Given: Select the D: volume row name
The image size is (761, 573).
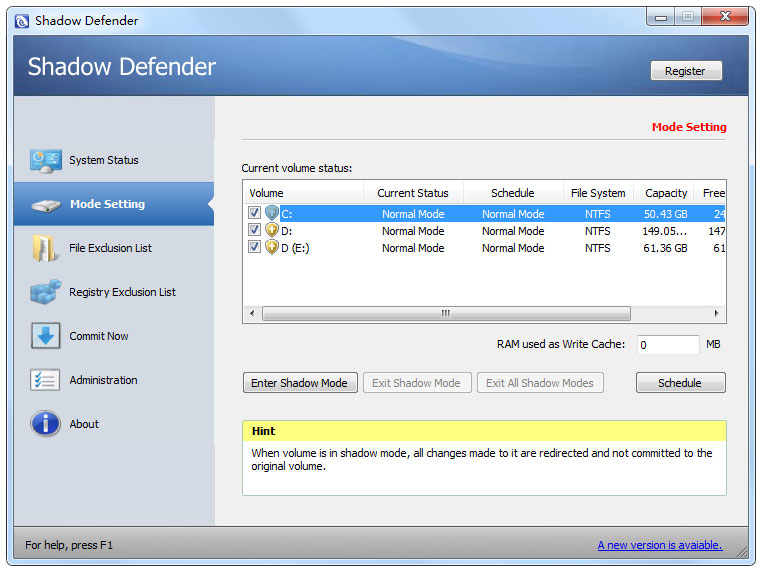Looking at the screenshot, I should point(287,231).
